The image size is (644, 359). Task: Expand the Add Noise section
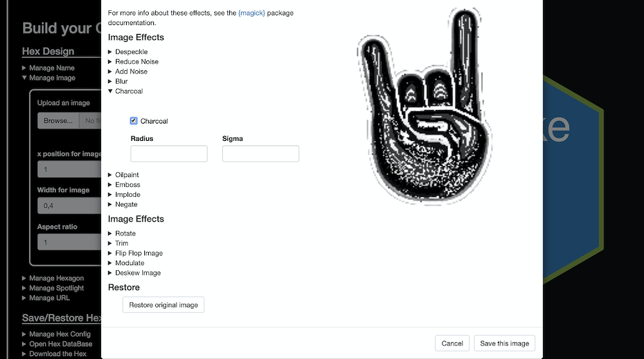[131, 71]
